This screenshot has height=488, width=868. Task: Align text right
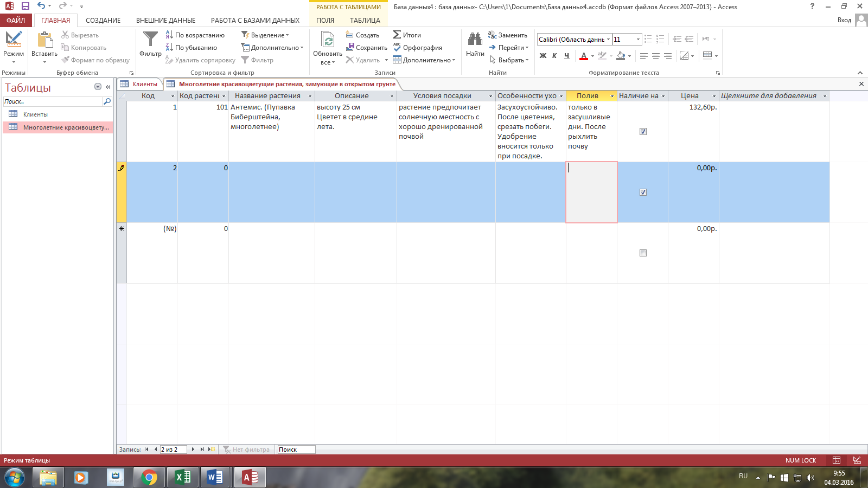[x=668, y=55]
